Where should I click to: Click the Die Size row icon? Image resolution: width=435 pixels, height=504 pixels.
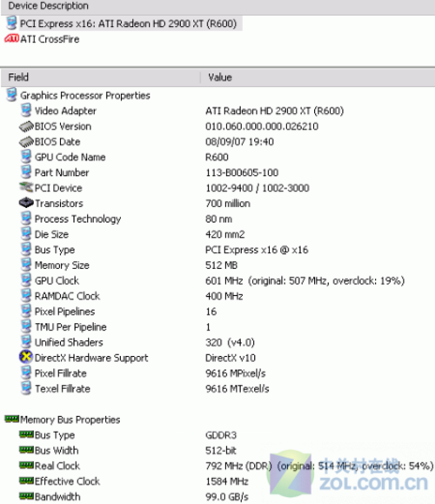[x=26, y=234]
